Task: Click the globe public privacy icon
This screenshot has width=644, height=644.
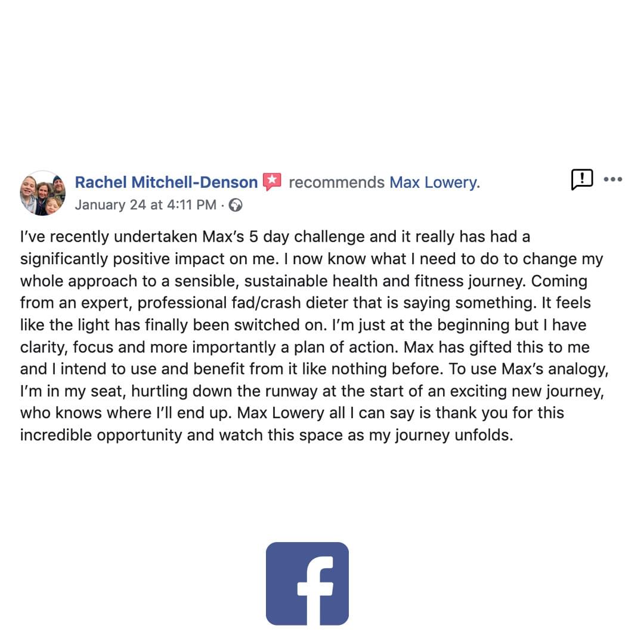Action: (236, 205)
